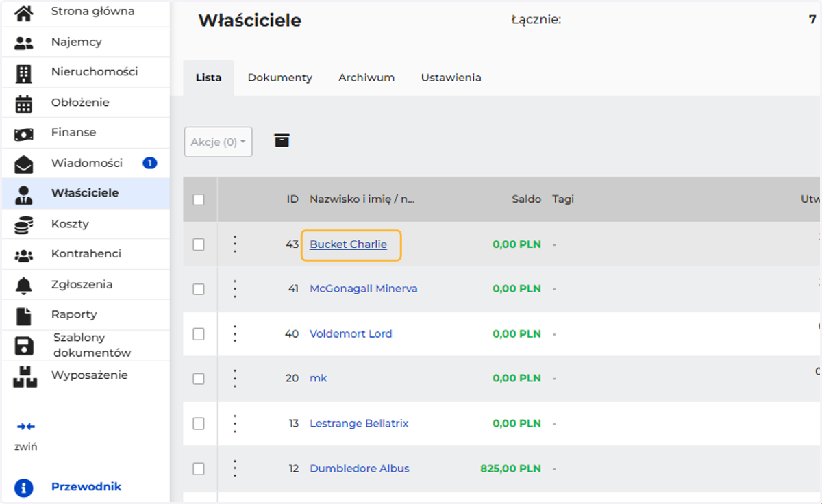Toggle the select-all checkbox in table header
Screen dimensions: 822x504
pos(199,200)
